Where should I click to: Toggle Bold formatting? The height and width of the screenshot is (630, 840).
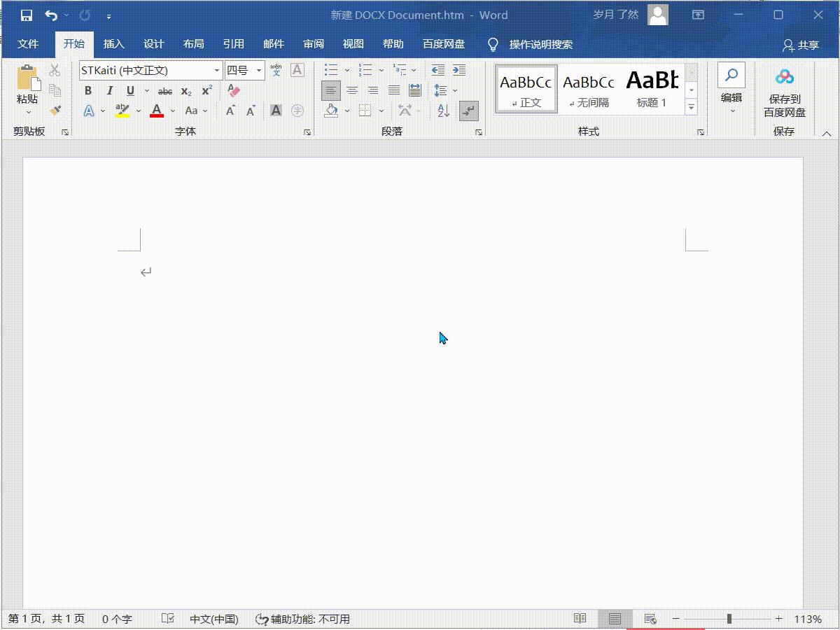click(x=88, y=91)
